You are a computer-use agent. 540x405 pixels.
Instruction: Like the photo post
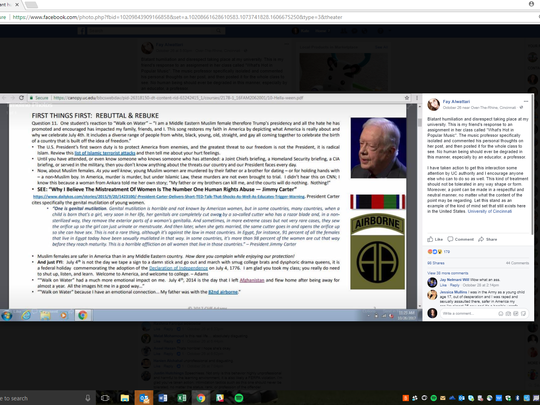(x=435, y=239)
